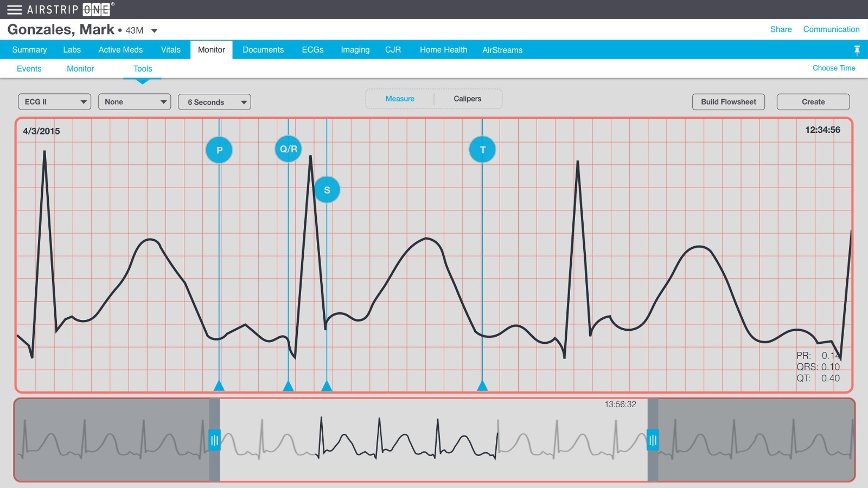Image resolution: width=868 pixels, height=488 pixels.
Task: Select the Q/R marker bubble
Action: coord(288,149)
